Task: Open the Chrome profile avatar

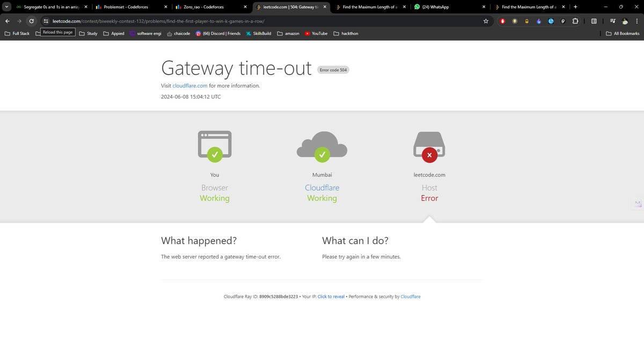Action: (x=625, y=21)
